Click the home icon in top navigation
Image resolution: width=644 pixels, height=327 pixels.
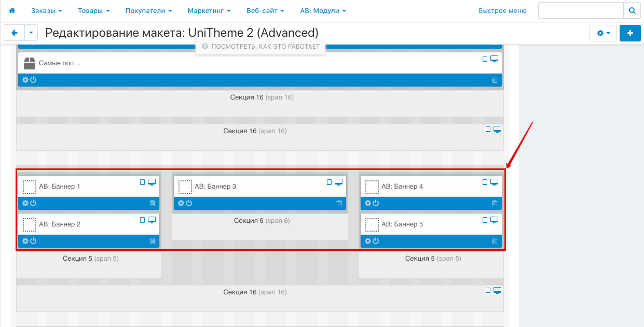(x=12, y=10)
